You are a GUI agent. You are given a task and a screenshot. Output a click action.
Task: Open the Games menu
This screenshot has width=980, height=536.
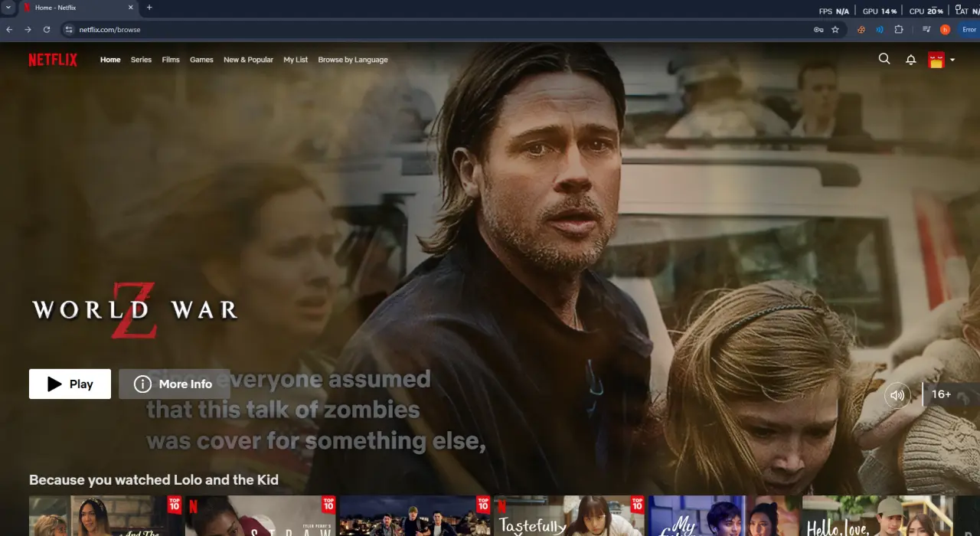pyautogui.click(x=201, y=60)
